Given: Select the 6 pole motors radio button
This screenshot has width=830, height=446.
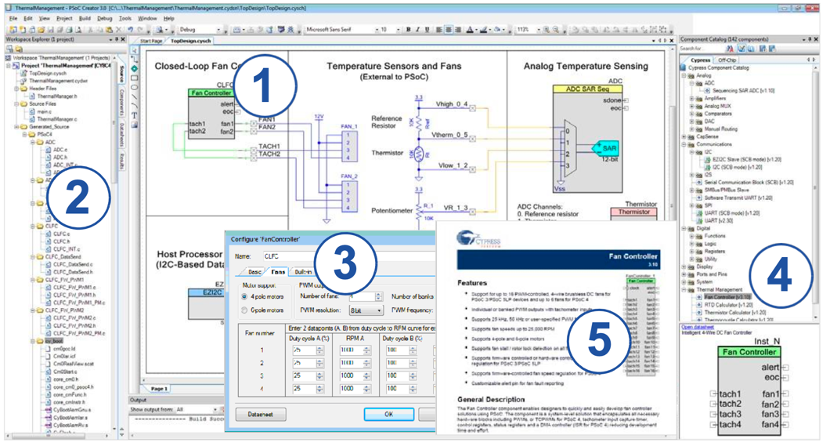Looking at the screenshot, I should pos(245,311).
